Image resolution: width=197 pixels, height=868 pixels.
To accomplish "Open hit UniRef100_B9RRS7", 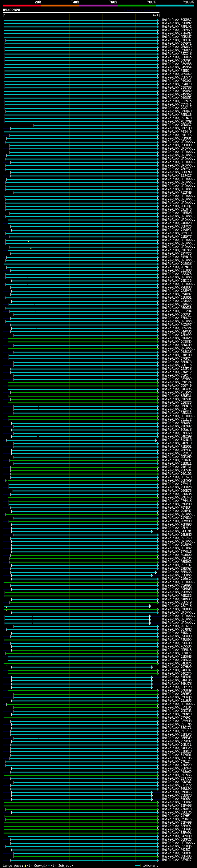I will click(176, 20).
